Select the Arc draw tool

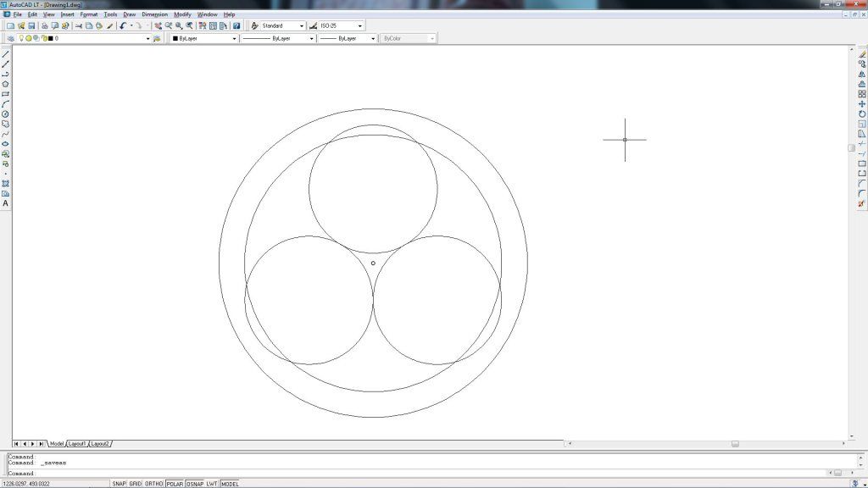tap(6, 104)
